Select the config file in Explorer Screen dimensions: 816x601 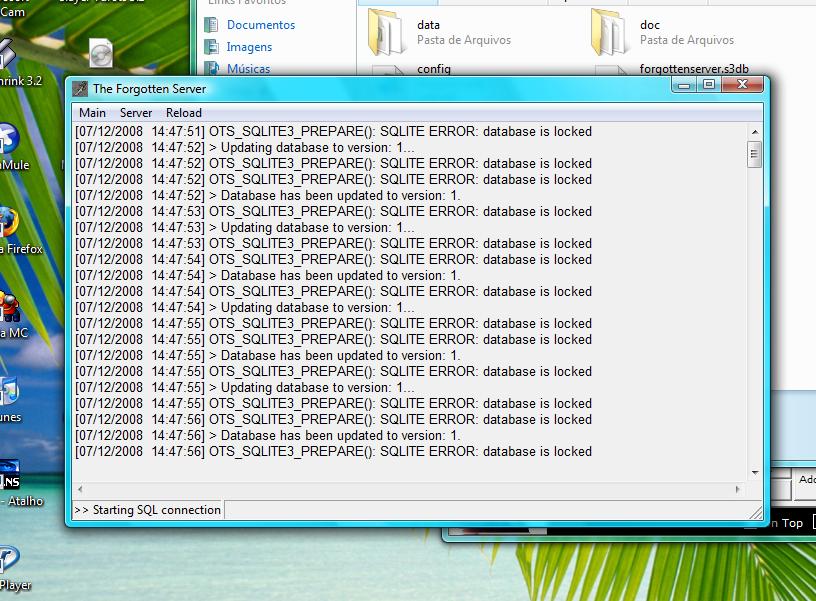[x=434, y=69]
